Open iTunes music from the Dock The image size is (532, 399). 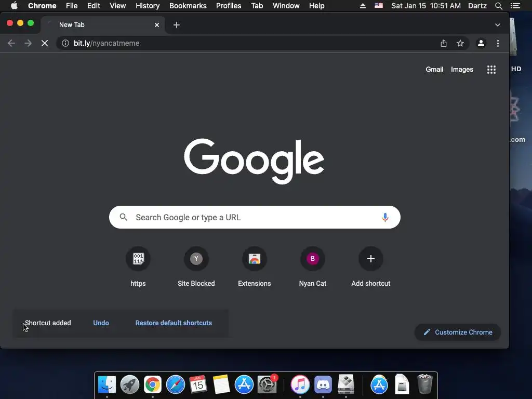coord(300,384)
